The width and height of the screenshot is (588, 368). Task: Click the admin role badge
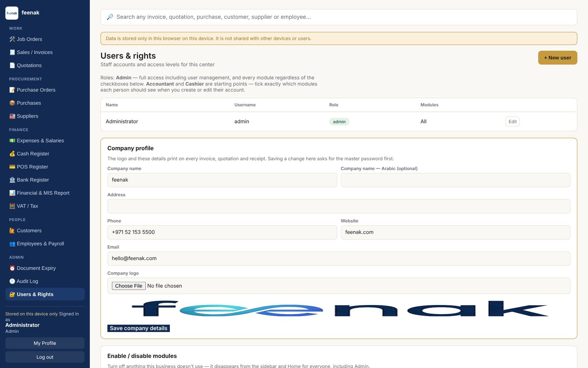pyautogui.click(x=339, y=121)
